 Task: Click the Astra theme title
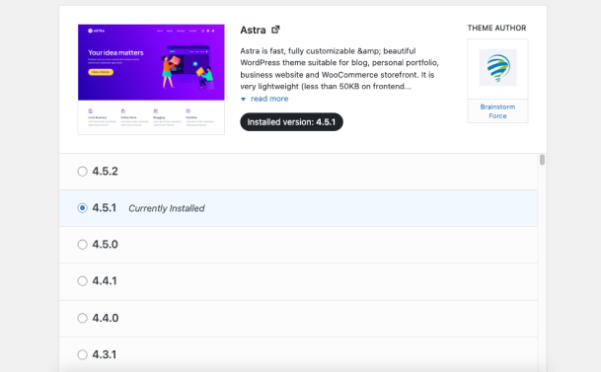coord(253,30)
